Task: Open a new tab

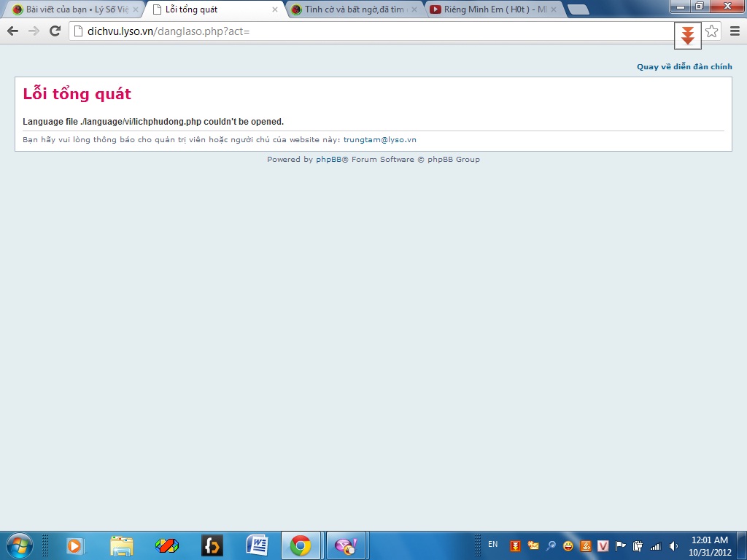Action: [x=578, y=9]
